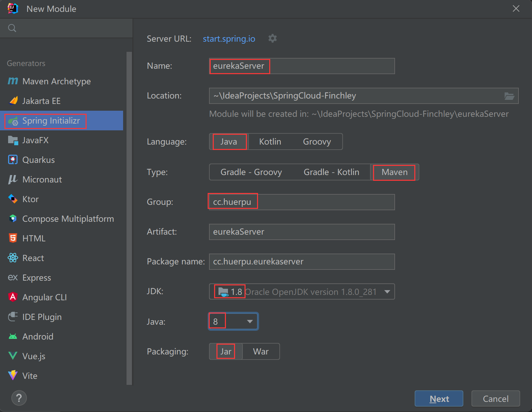Open server URL settings gear
This screenshot has width=532, height=412.
pyautogui.click(x=273, y=39)
